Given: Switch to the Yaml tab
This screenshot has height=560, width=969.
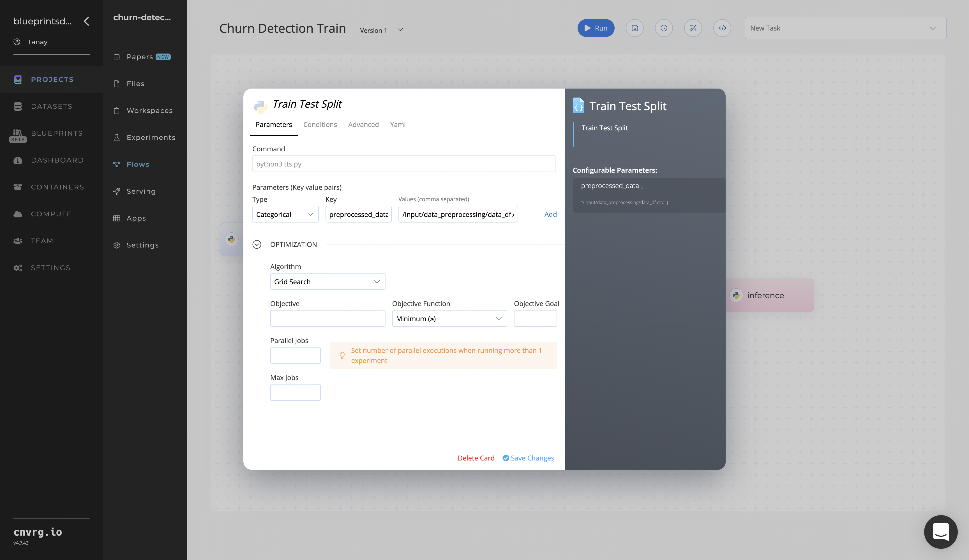Looking at the screenshot, I should (x=398, y=125).
